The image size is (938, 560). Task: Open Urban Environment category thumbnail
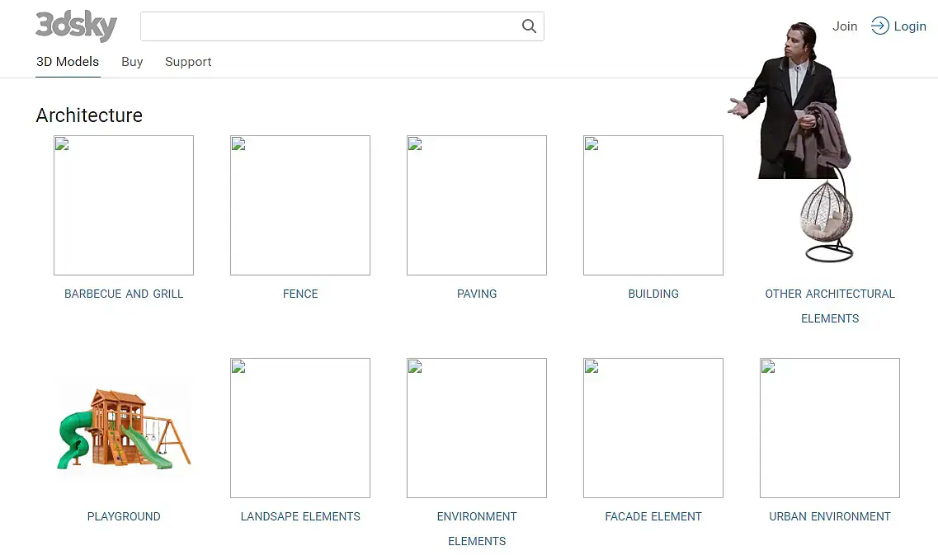pos(830,428)
